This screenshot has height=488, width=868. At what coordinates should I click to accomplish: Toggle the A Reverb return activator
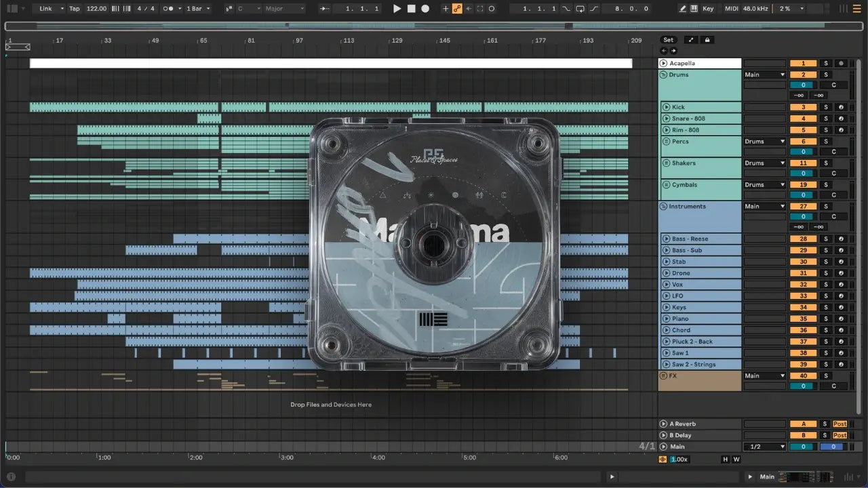tap(803, 424)
